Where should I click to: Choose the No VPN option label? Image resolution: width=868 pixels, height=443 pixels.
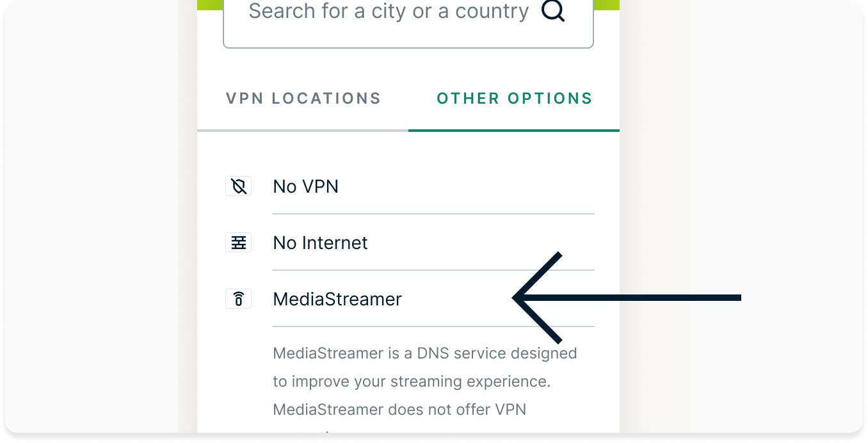[x=306, y=187]
